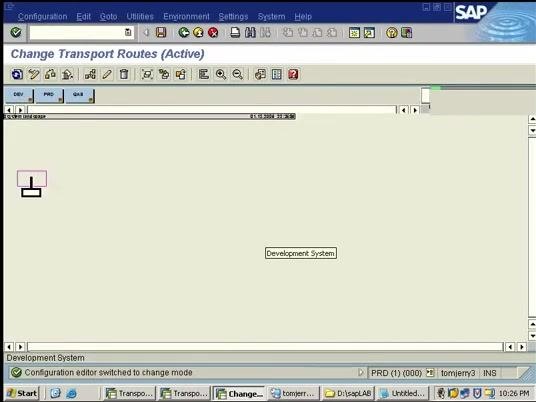This screenshot has width=536, height=402.
Task: Switch to the Untitled taskbar window
Action: 403,393
